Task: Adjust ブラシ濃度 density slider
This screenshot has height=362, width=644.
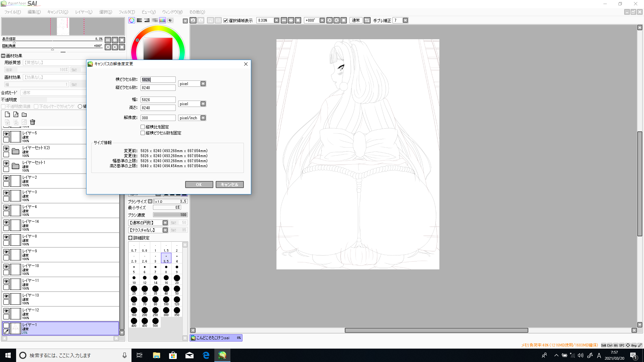Action: [170, 215]
